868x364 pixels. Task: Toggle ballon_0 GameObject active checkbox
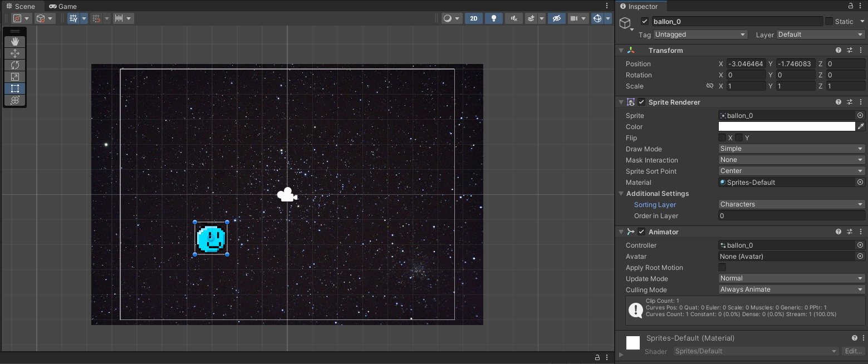[645, 21]
